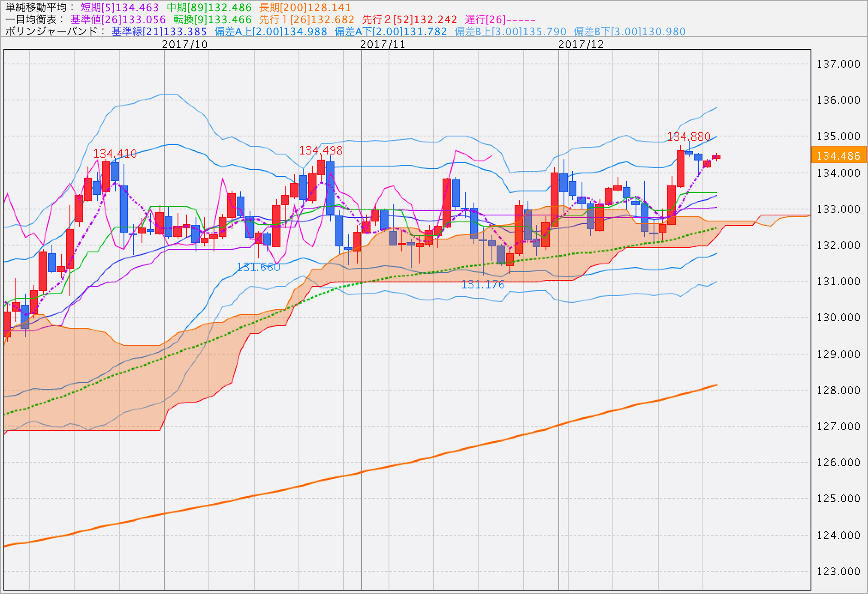
Task: Click the low price annotation 131.660
Action: click(x=259, y=267)
